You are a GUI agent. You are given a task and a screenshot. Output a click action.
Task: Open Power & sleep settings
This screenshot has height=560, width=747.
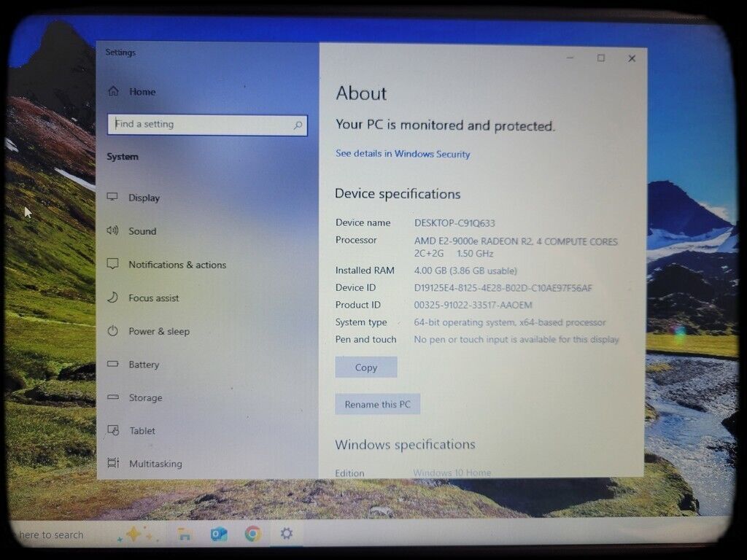coord(147,331)
